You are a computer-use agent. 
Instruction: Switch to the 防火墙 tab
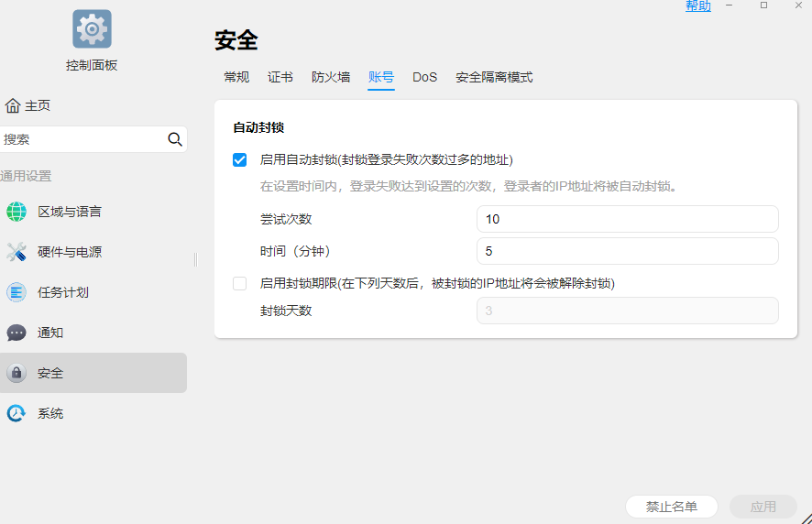(x=331, y=77)
